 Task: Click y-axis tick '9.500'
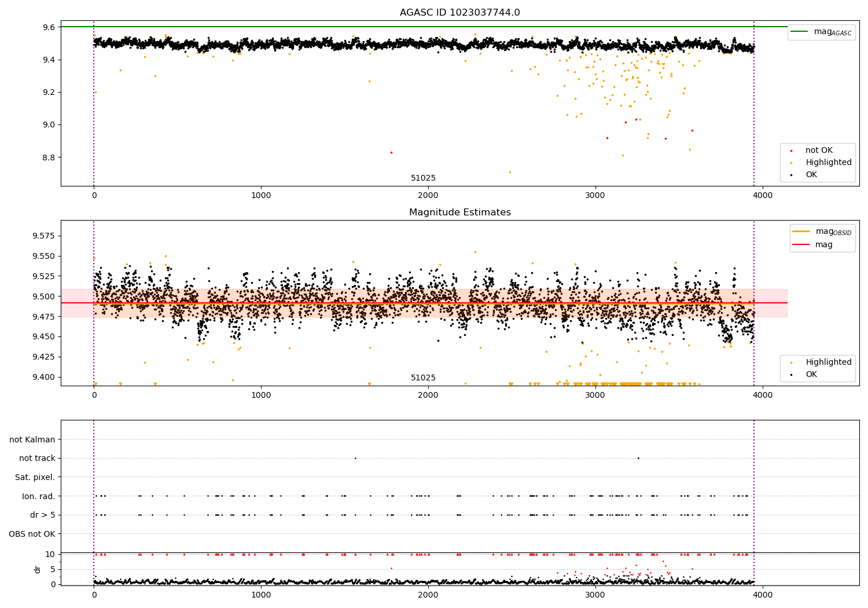(43, 296)
